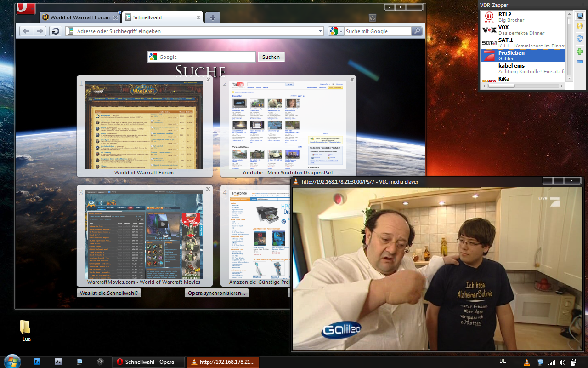Focus the address field 'Adresse oder Suchbegriff eingeben'
The image size is (588, 368).
pyautogui.click(x=195, y=31)
